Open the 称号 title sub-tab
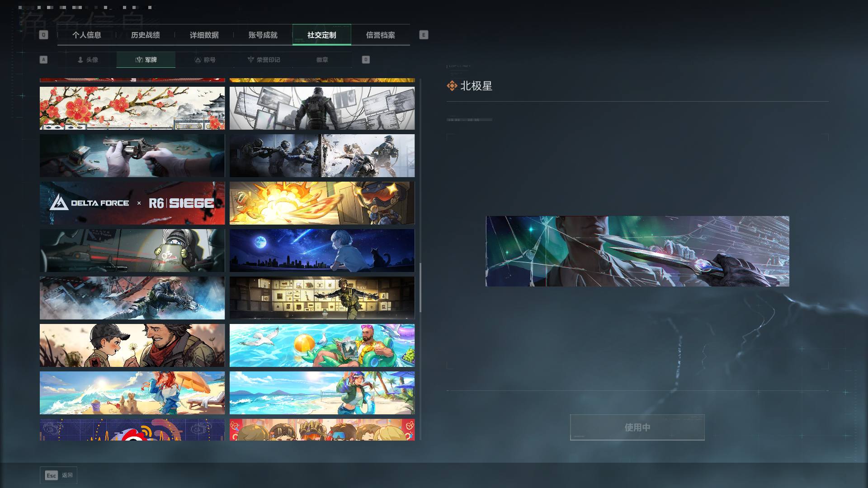Screen dimensions: 868x488 click(x=204, y=60)
